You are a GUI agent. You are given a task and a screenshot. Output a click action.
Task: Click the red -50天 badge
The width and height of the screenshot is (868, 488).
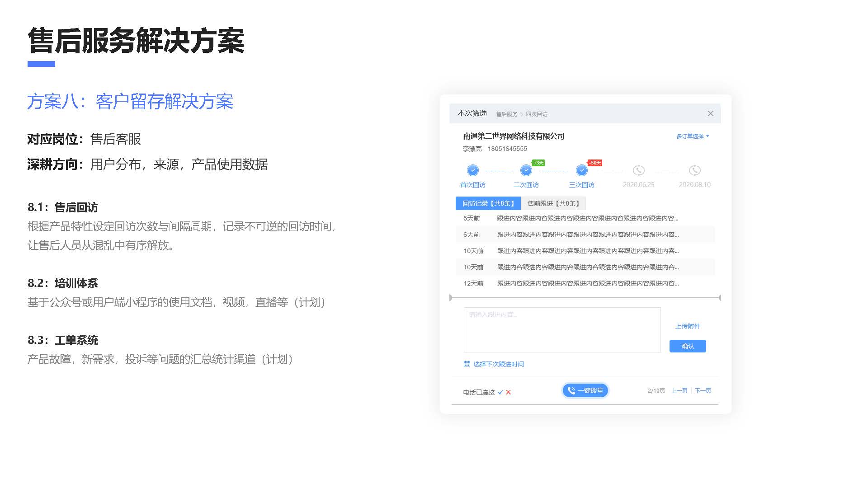point(595,163)
